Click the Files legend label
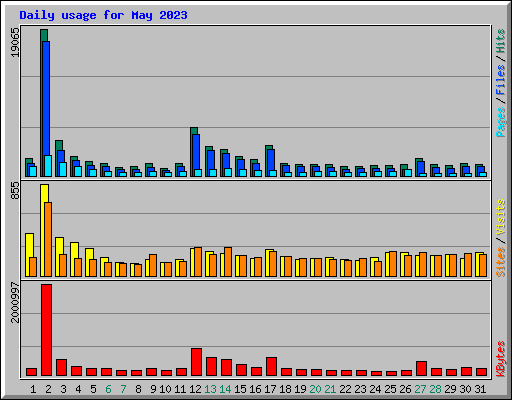Image resolution: width=512 pixels, height=400 pixels. [501, 80]
